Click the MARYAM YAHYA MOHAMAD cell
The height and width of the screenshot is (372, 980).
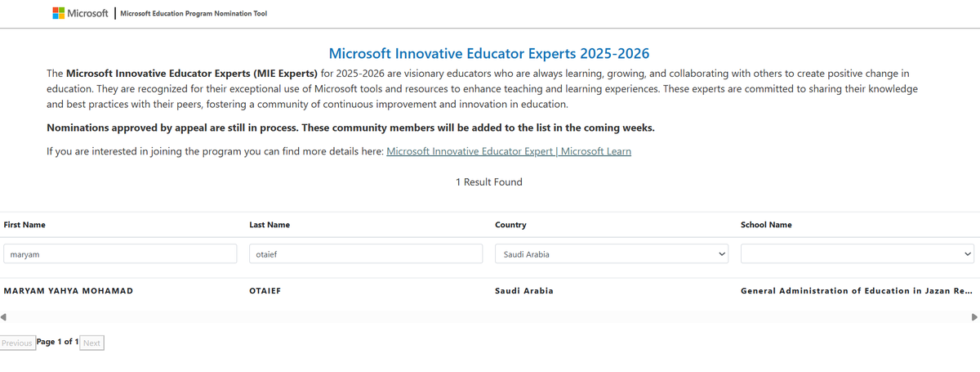coord(68,291)
